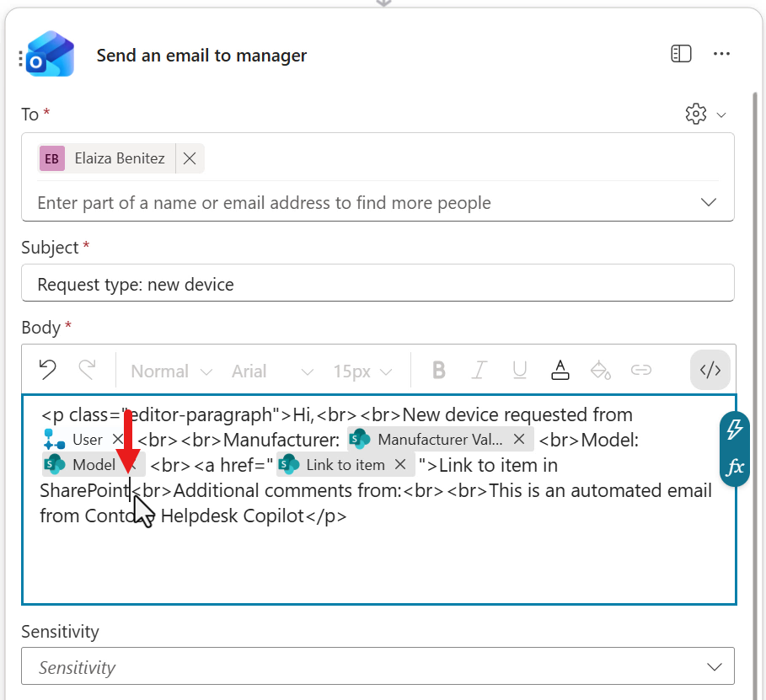The height and width of the screenshot is (700, 766).
Task: Open the dynamic content lightning icon
Action: coord(735,429)
